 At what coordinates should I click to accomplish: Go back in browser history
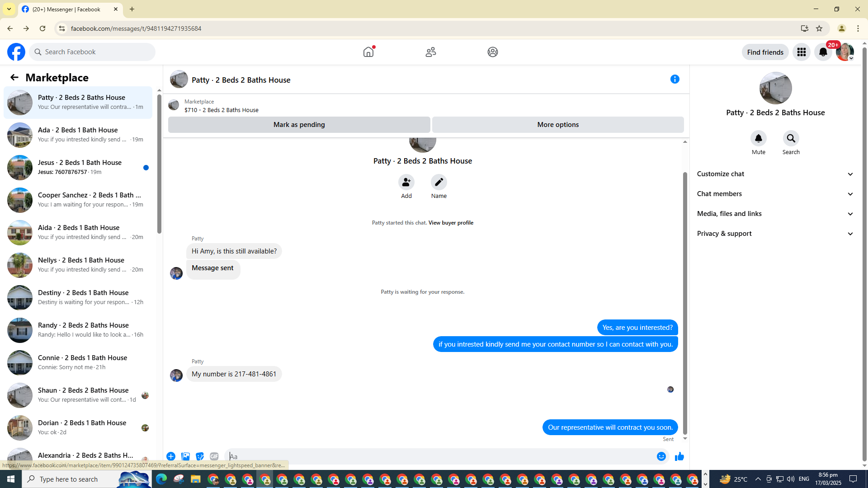(10, 28)
